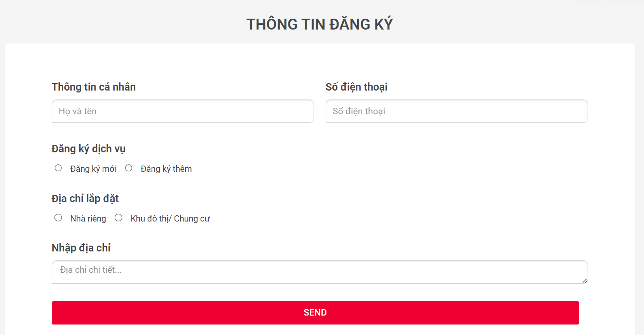This screenshot has height=335, width=644.
Task: Click inside the 'Địa chỉ chi tiết' textarea
Action: [x=319, y=272]
